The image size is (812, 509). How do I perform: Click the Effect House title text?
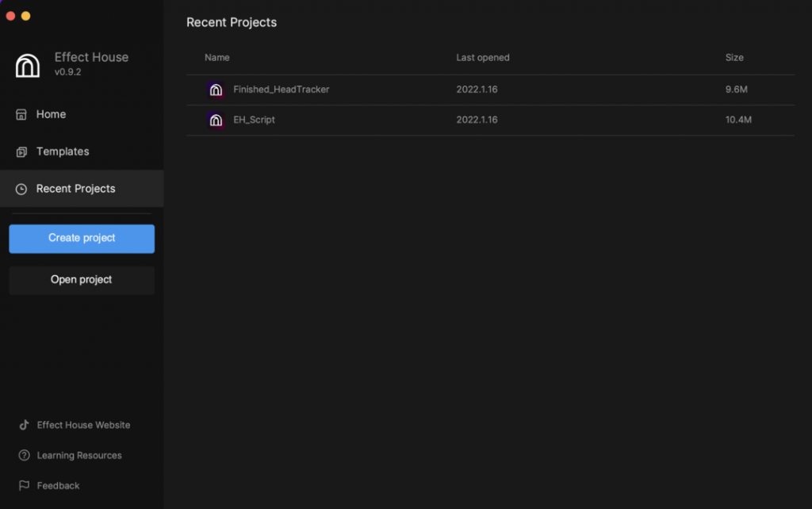(92, 57)
